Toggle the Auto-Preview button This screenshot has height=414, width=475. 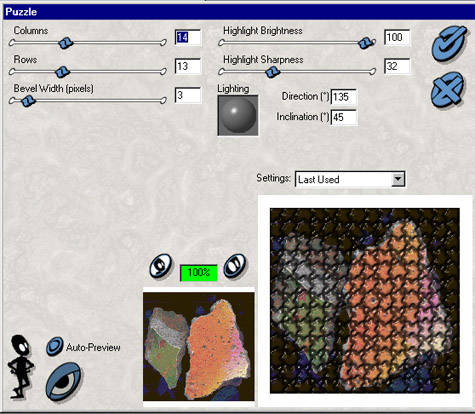click(x=54, y=346)
